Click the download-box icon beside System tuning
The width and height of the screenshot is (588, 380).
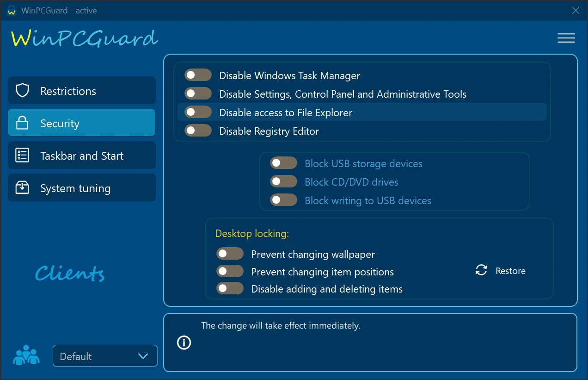click(x=22, y=187)
